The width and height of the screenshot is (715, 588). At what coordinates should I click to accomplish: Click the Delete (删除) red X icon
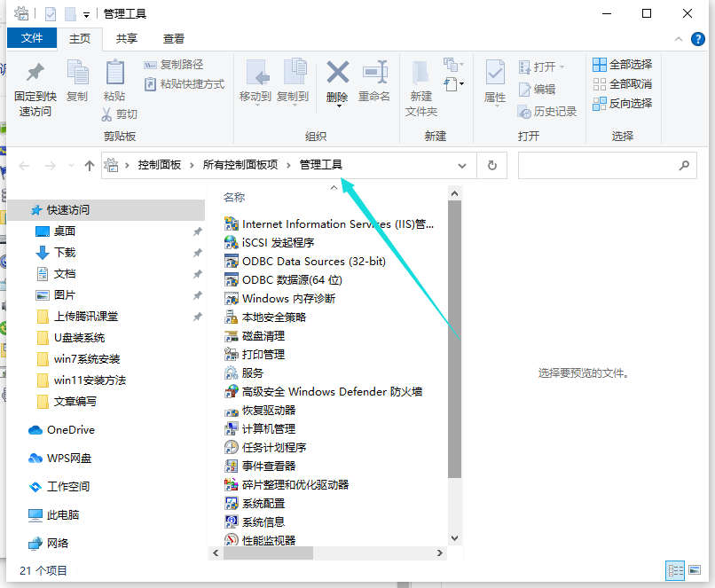click(x=337, y=73)
